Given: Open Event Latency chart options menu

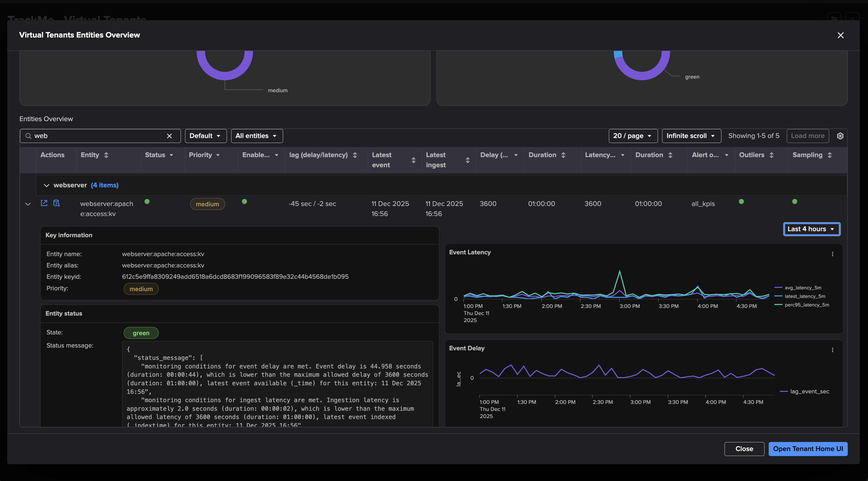Looking at the screenshot, I should click(832, 254).
